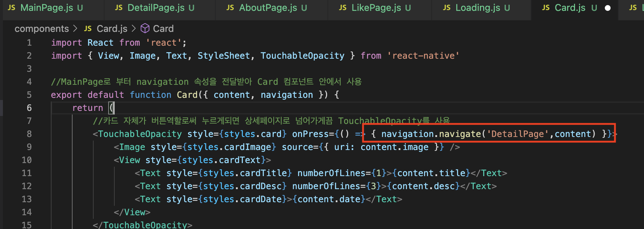Click the JS icon in the breadcrumb path
The width and height of the screenshot is (644, 229).
point(88,29)
